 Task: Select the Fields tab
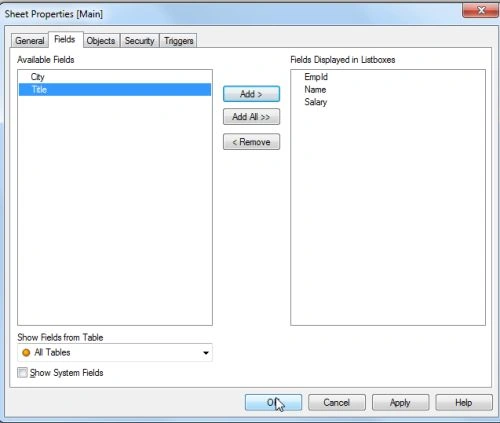coord(65,39)
